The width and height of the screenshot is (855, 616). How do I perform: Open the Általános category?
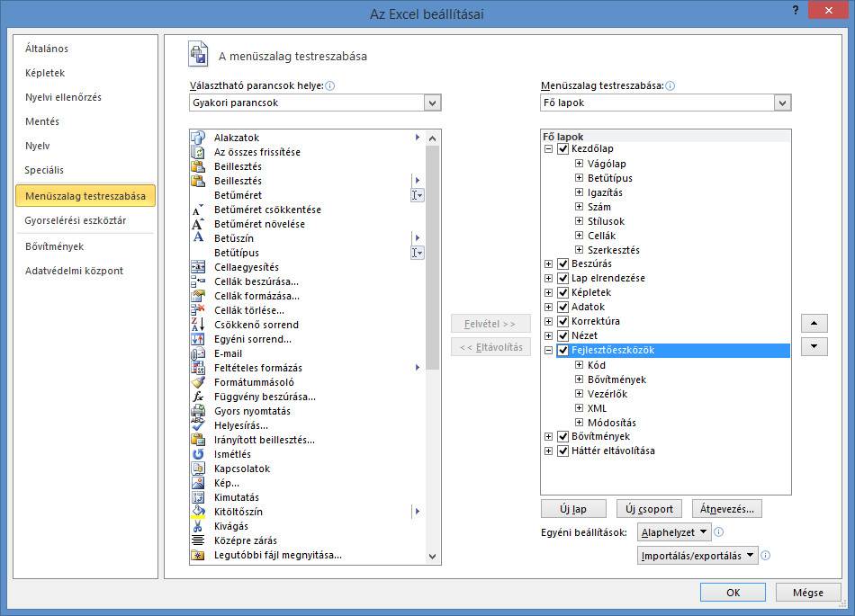coord(47,49)
